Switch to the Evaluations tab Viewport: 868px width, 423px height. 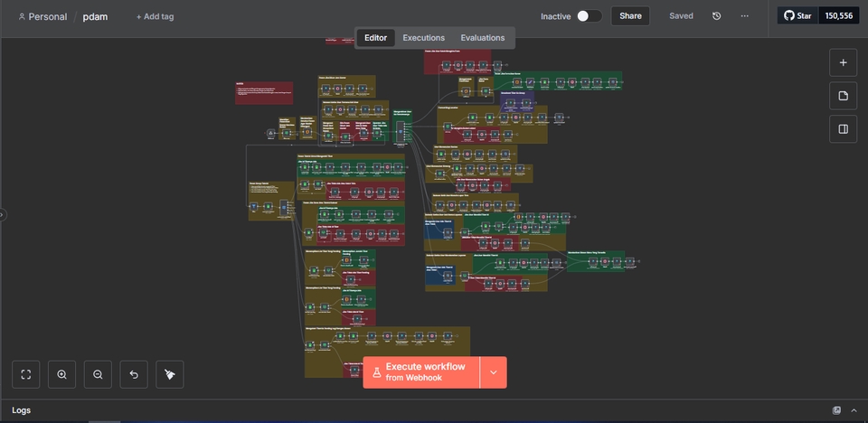point(482,38)
